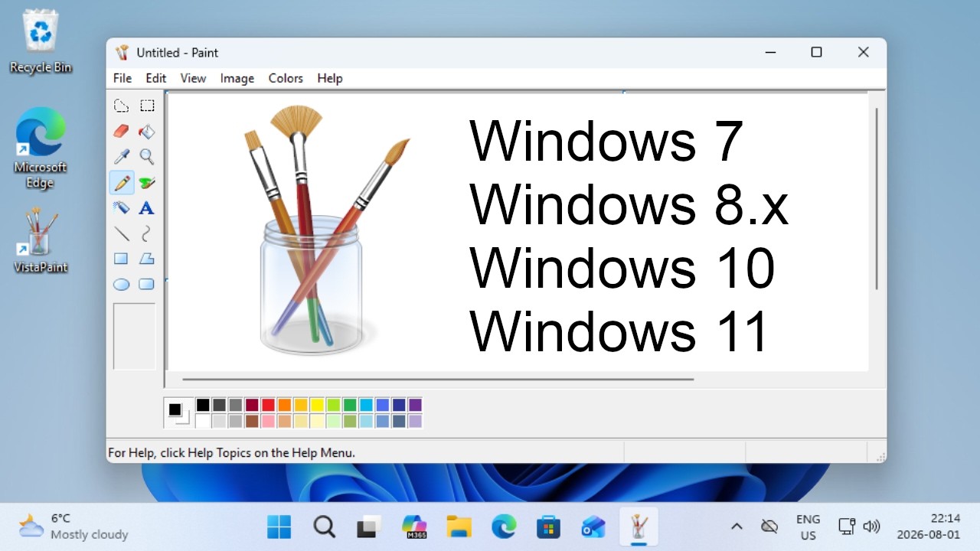Choose the dark red palette swatch
Viewport: 980px width, 551px height.
pyautogui.click(x=252, y=405)
